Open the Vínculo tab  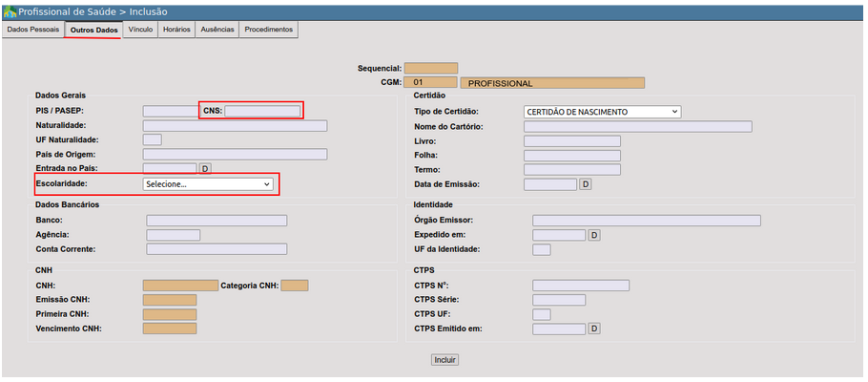click(140, 30)
